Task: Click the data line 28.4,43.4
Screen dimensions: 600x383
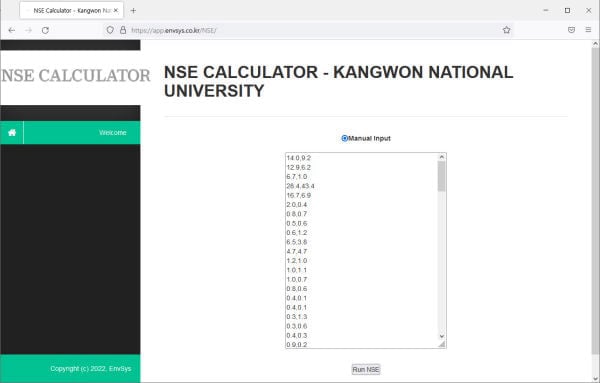Action: click(300, 186)
